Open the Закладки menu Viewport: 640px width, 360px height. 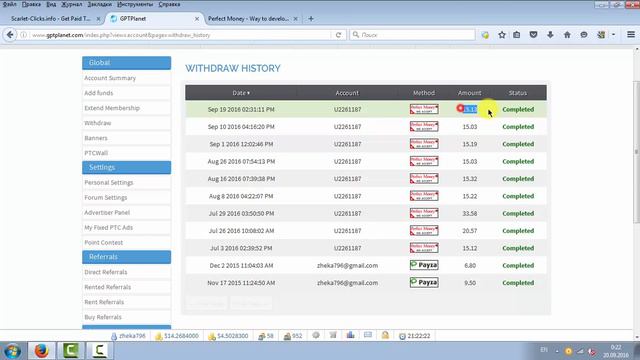click(100, 4)
